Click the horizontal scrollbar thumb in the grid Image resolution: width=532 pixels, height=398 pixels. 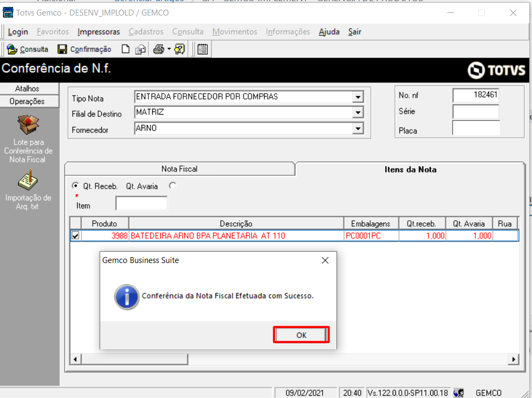(134, 359)
